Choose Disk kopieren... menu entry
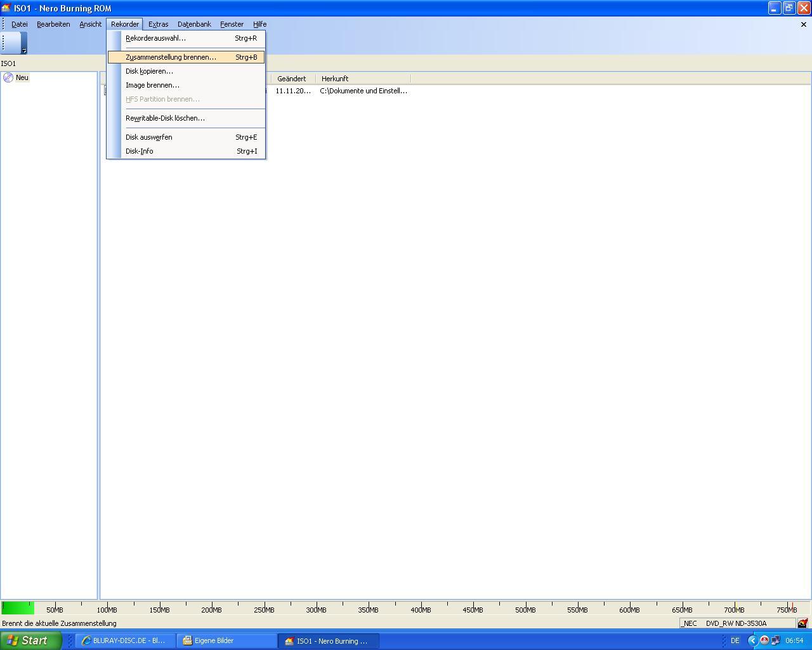The width and height of the screenshot is (812, 650). 186,71
